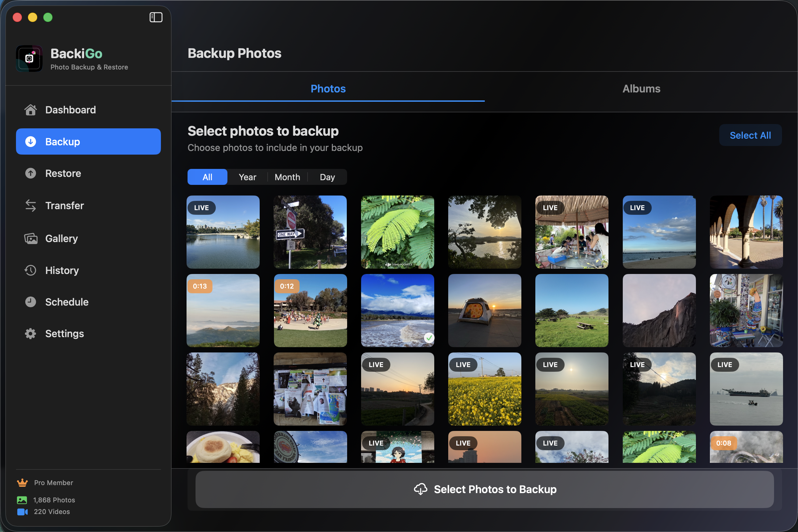This screenshot has height=532, width=798.
Task: Deselect the checked ocean waves photo
Action: [397, 311]
